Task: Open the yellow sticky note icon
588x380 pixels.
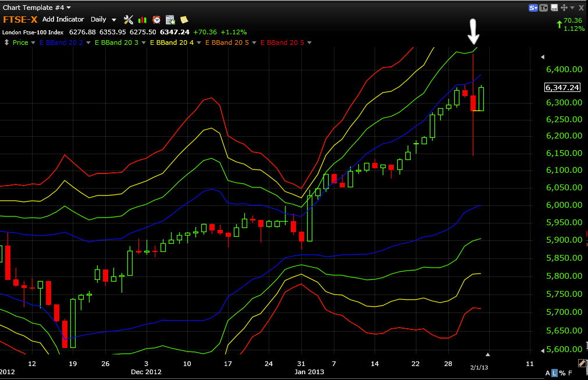Action: pyautogui.click(x=184, y=20)
